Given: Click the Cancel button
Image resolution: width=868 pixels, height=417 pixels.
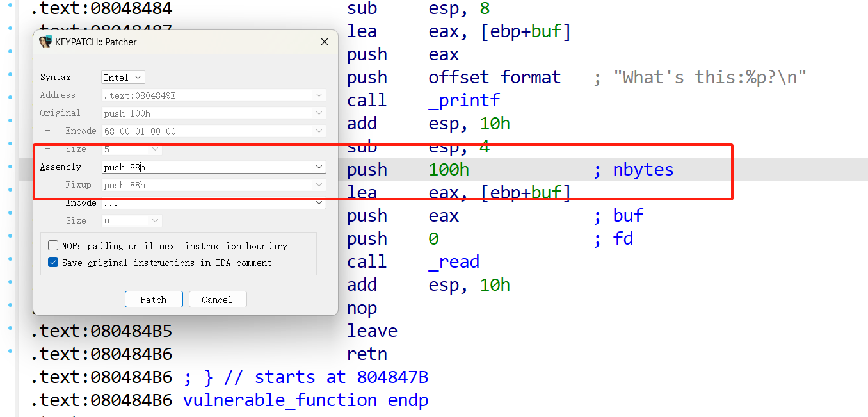Looking at the screenshot, I should 217,300.
